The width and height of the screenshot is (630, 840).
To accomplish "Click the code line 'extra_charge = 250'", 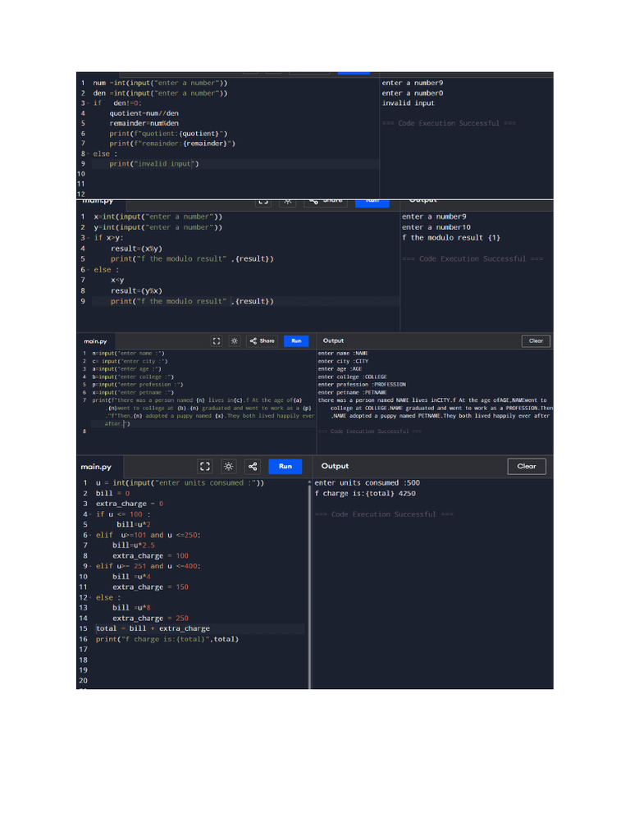I will click(x=151, y=619).
